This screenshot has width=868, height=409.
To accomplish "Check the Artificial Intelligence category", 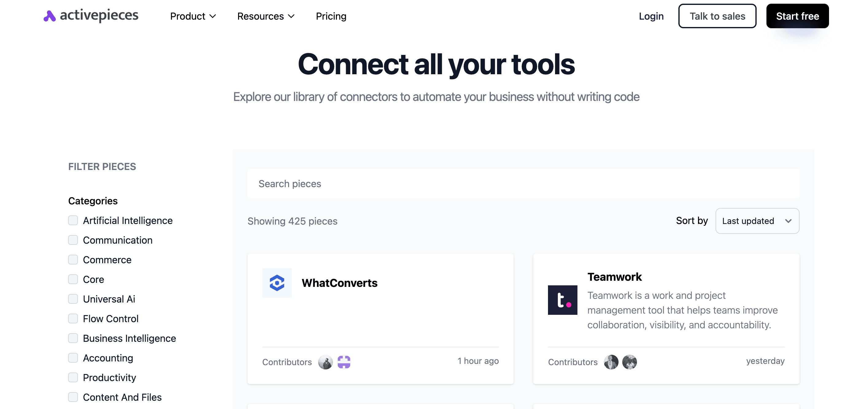I will coord(73,220).
